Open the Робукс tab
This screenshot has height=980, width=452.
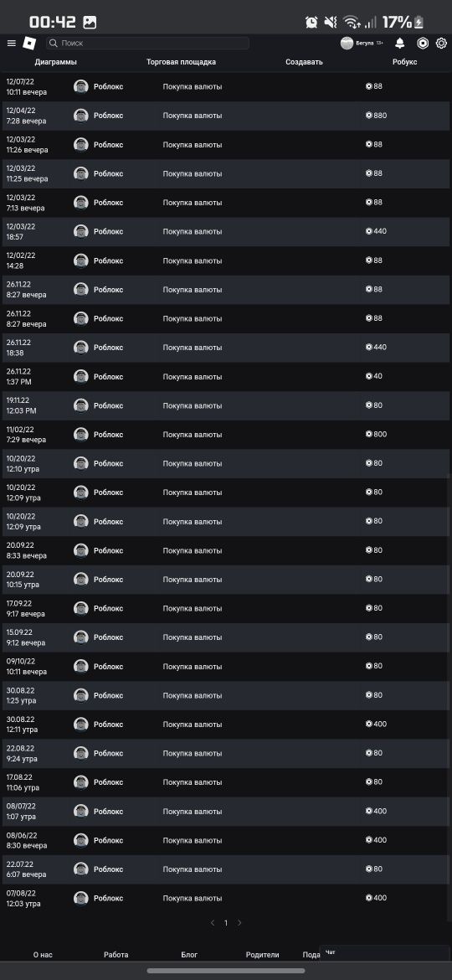pos(404,62)
